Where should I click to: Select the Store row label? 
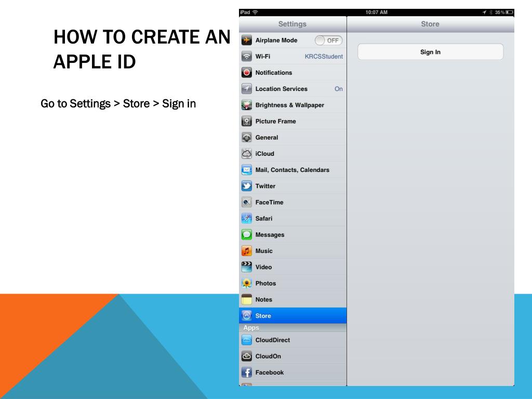(263, 316)
